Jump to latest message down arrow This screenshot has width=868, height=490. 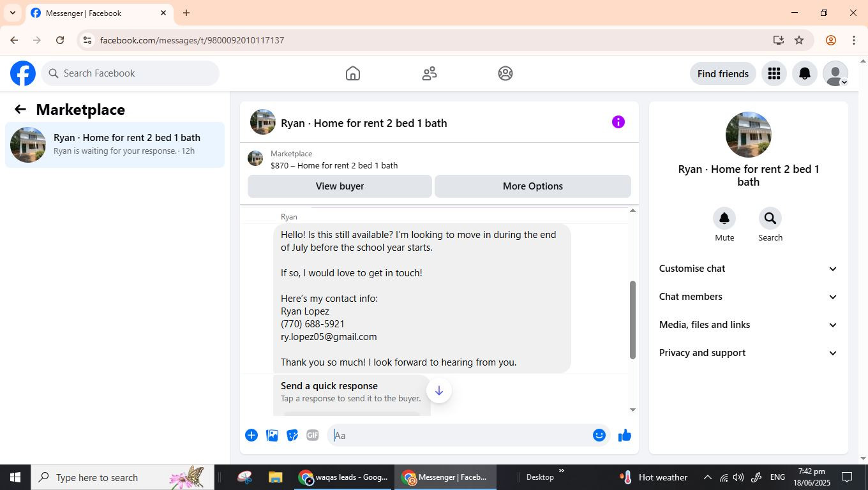(x=439, y=390)
